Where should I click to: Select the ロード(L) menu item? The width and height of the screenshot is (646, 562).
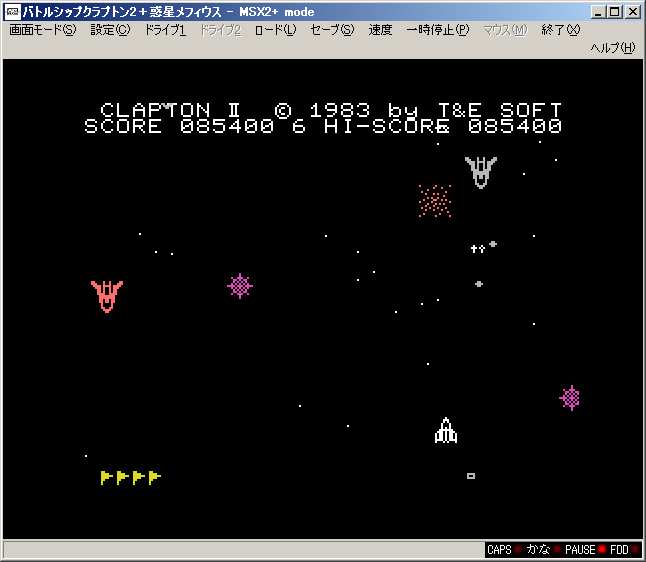coord(275,30)
